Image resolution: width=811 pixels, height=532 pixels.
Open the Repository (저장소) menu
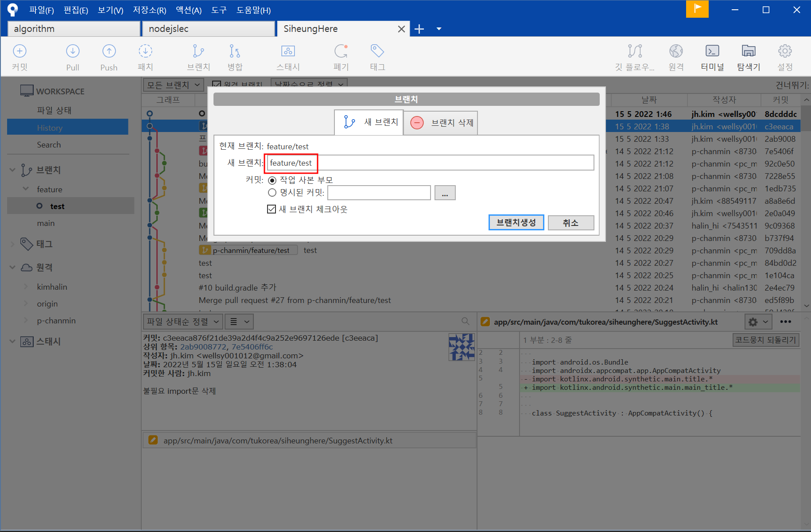click(x=150, y=10)
